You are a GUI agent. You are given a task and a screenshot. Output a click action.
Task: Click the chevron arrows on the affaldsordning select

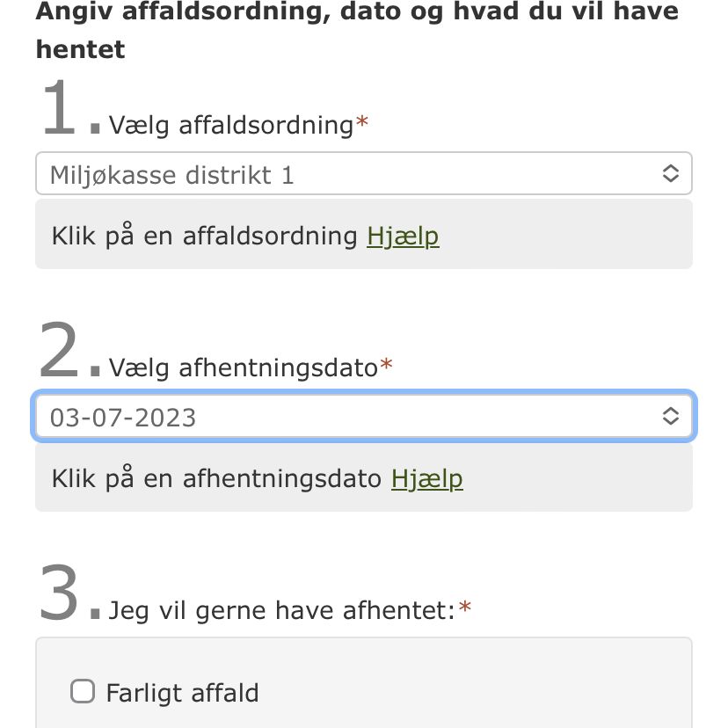tap(670, 174)
